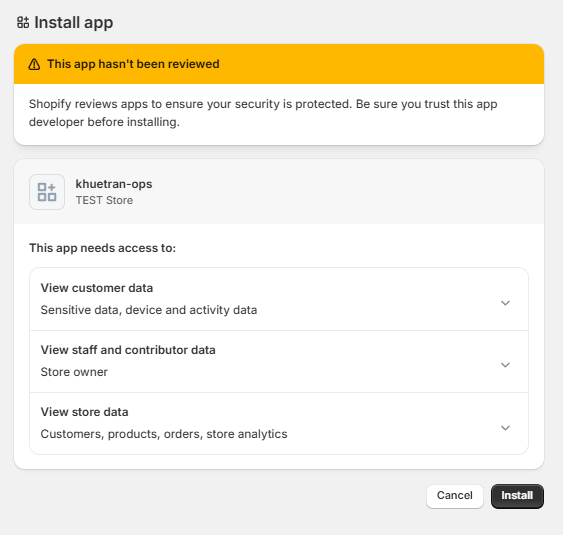
Task: Click Sensitive data, device and activity data
Action: [x=149, y=310]
